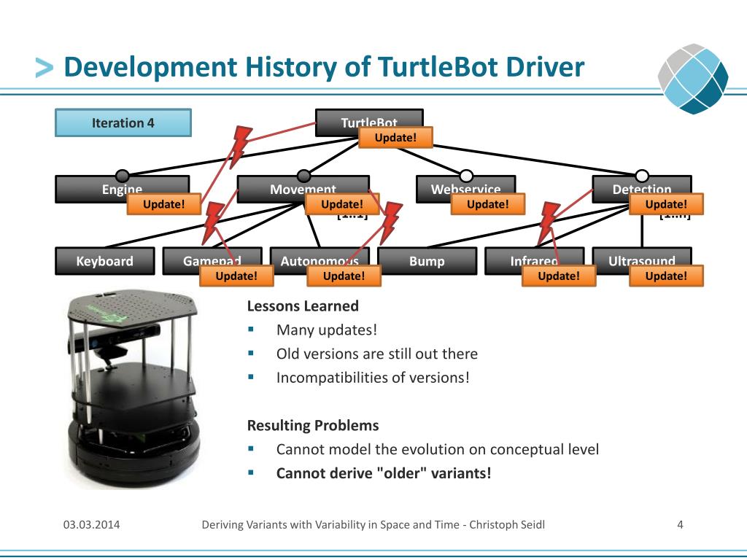747x560 pixels.
Task: Click the Update! tag on Gamepad
Action: pos(236,276)
